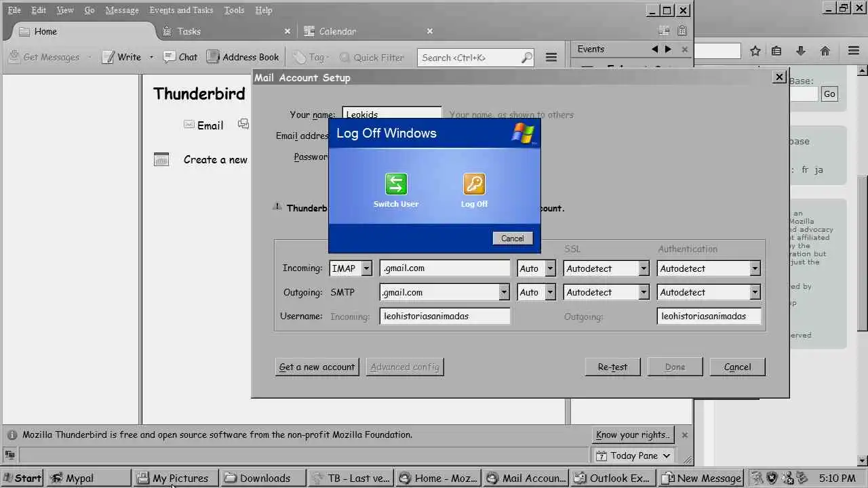Click calendar tab-bar icon at right
868x488 pixels.
(x=664, y=30)
